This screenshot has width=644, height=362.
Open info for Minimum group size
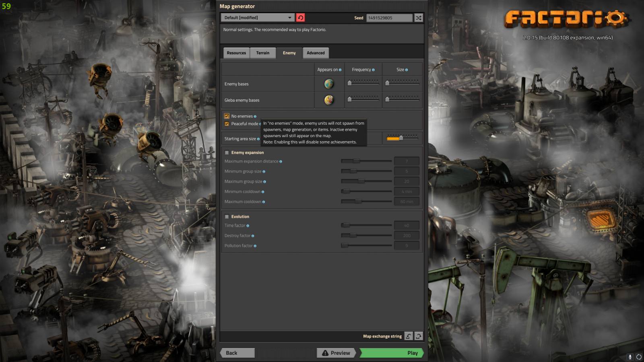[264, 172]
